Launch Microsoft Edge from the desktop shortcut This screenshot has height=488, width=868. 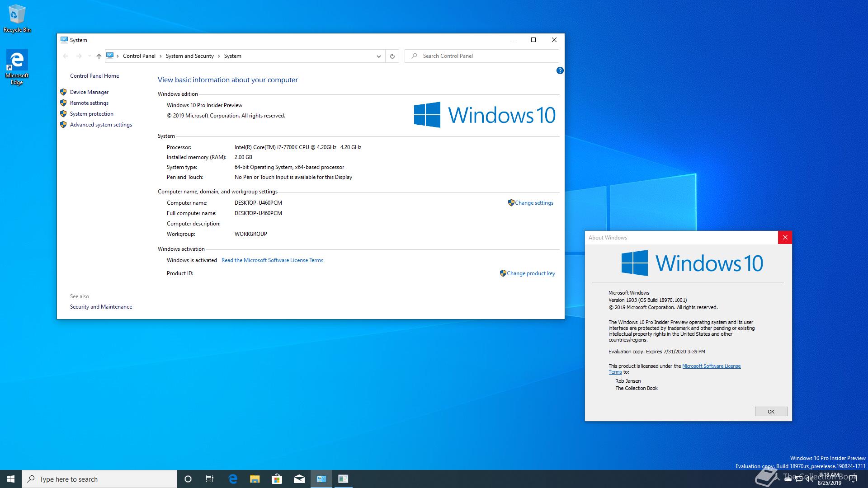click(x=17, y=67)
